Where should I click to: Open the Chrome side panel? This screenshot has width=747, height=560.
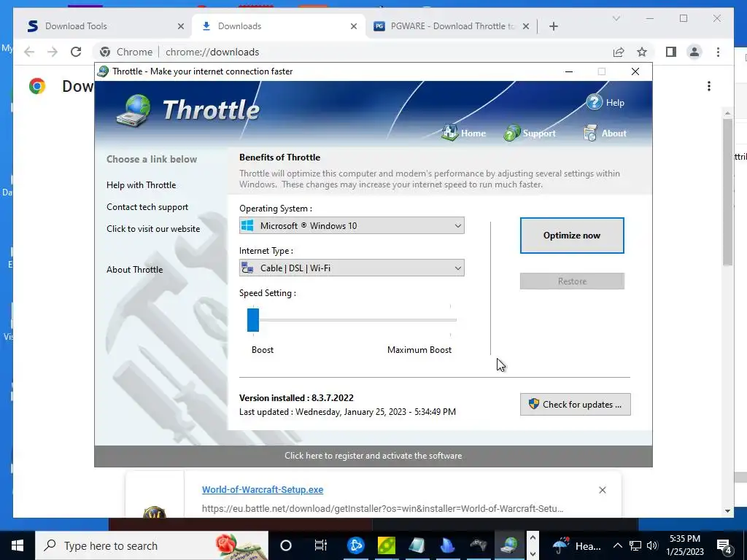coord(671,52)
